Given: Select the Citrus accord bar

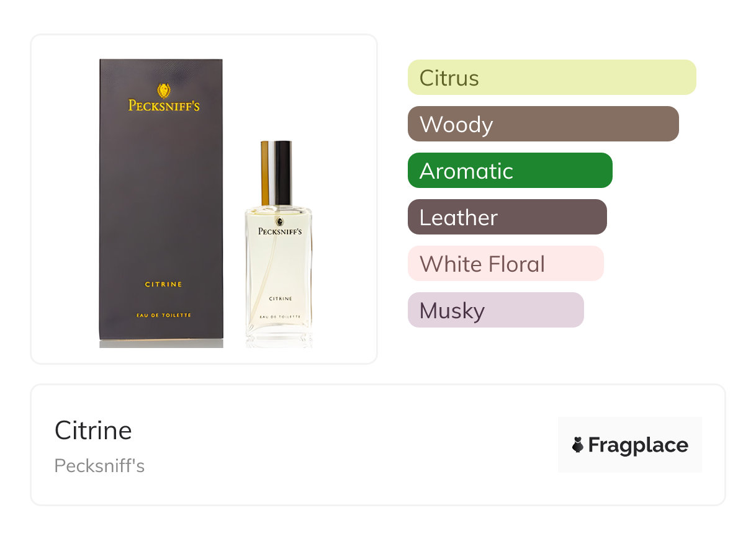Looking at the screenshot, I should (552, 78).
